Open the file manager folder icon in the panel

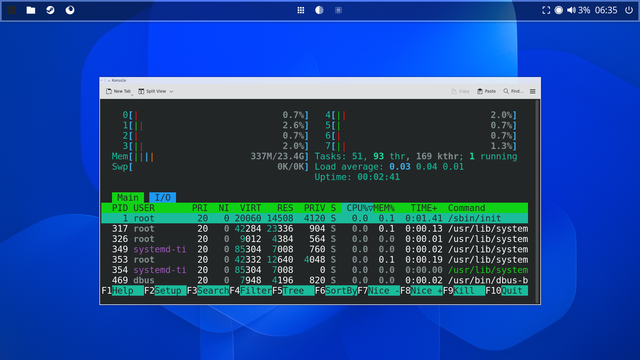point(31,10)
